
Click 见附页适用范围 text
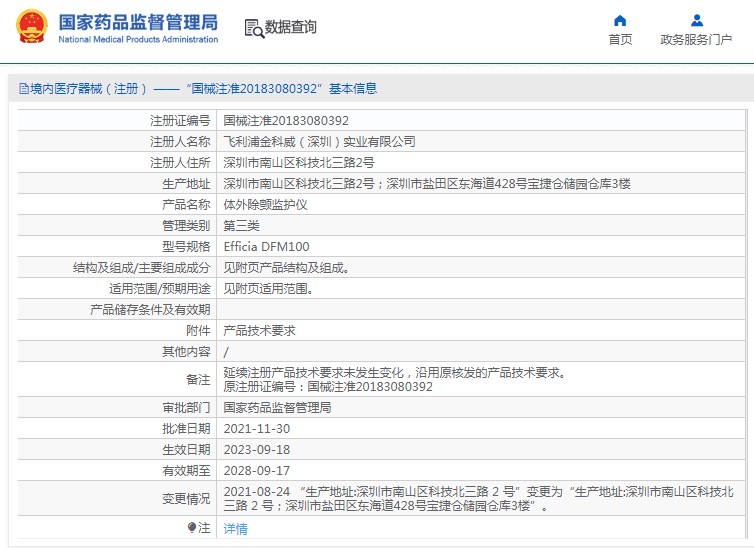click(x=268, y=288)
